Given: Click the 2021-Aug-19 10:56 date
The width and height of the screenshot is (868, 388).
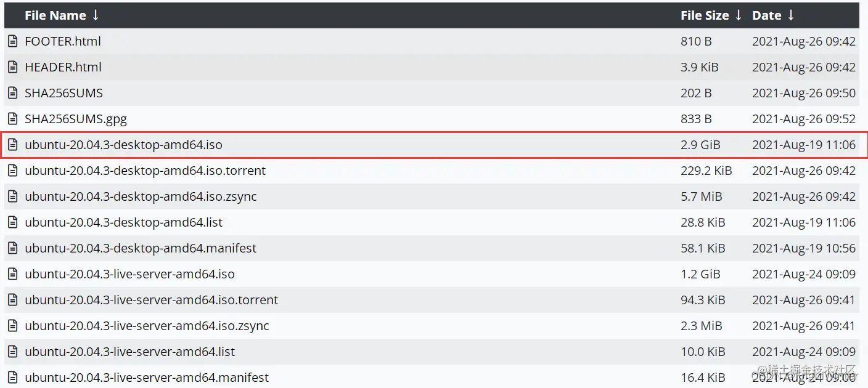Looking at the screenshot, I should tap(804, 248).
